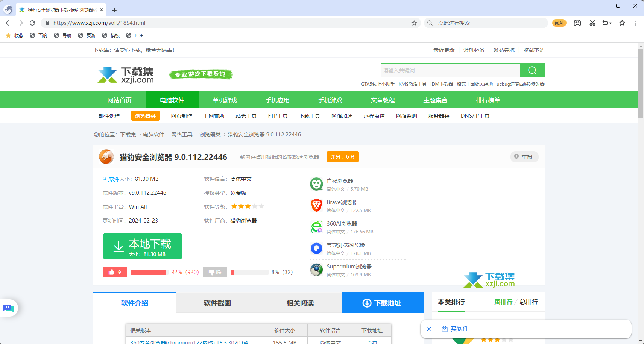Go back using the browser back arrow
Screen dimensions: 644x344
[8, 23]
